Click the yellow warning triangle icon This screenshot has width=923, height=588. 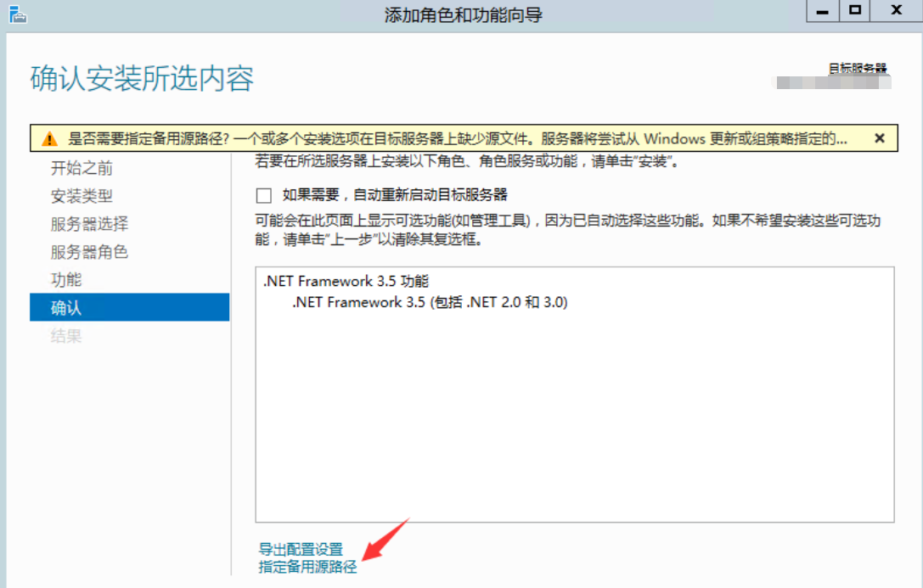tap(50, 139)
